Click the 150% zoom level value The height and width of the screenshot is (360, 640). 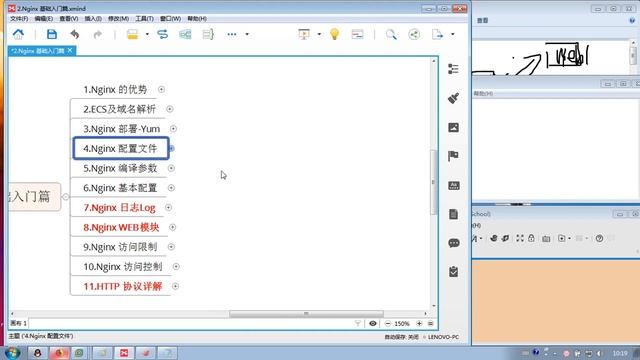coord(402,323)
